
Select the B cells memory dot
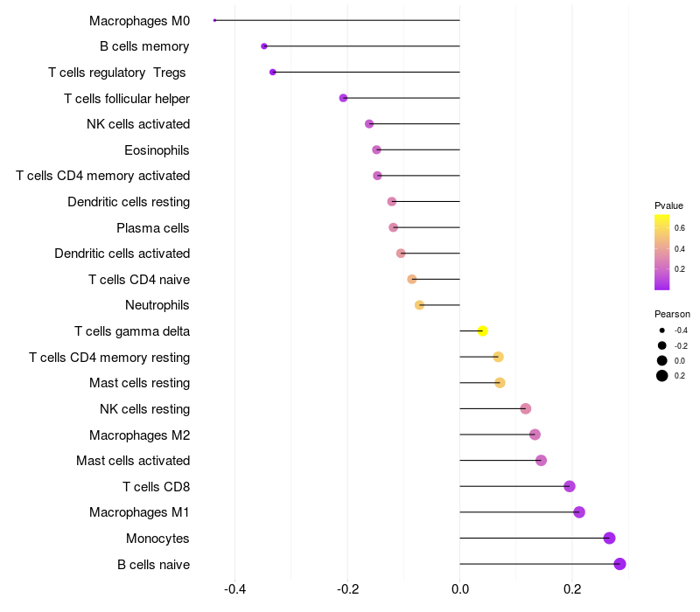coord(264,46)
